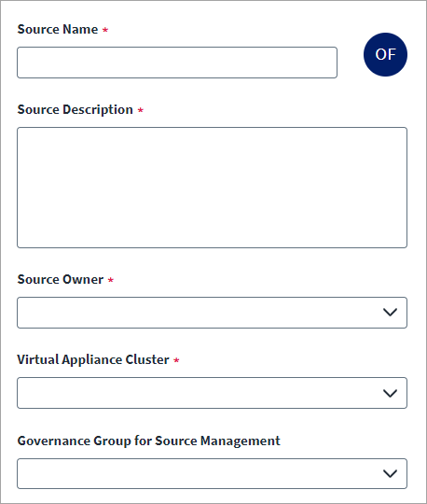Expand the Virtual Appliance Cluster dropdown
Screen dimensions: 427x504
tap(212, 393)
